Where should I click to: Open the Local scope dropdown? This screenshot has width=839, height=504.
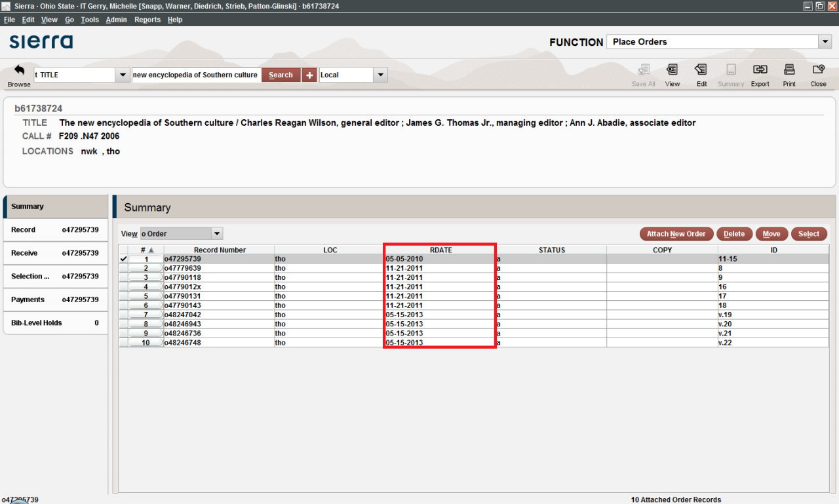[x=380, y=75]
